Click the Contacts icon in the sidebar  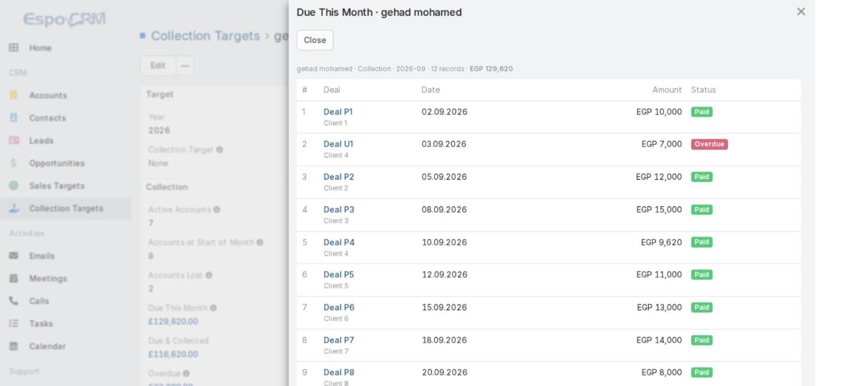(14, 118)
